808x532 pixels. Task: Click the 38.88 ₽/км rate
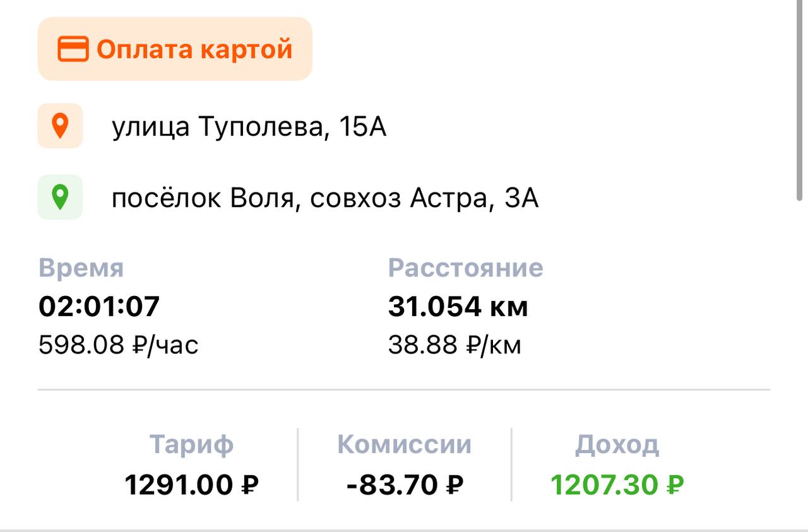click(x=454, y=345)
